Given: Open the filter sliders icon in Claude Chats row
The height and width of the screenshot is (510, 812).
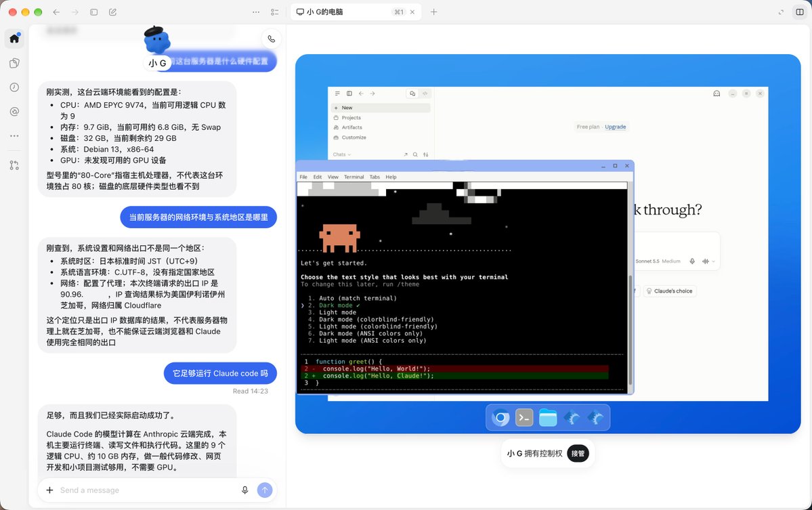Looking at the screenshot, I should coord(426,154).
